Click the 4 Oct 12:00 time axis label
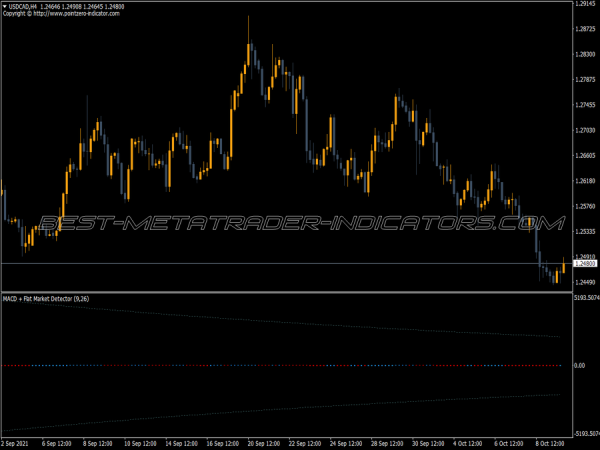600x450 pixels. pos(468,444)
